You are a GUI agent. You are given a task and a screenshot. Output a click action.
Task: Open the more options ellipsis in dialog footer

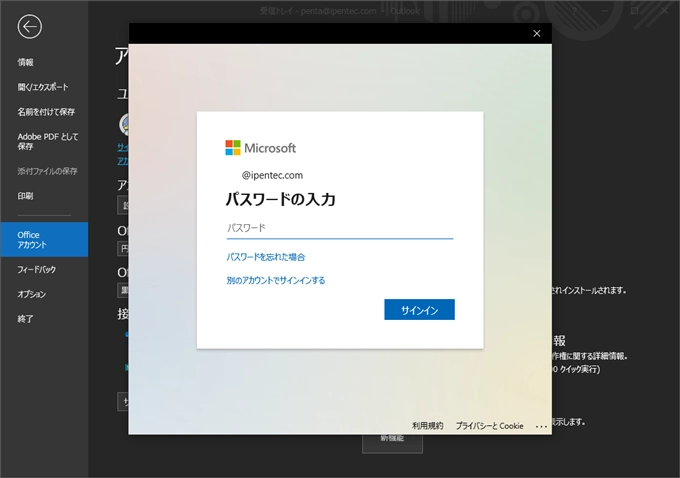point(541,426)
